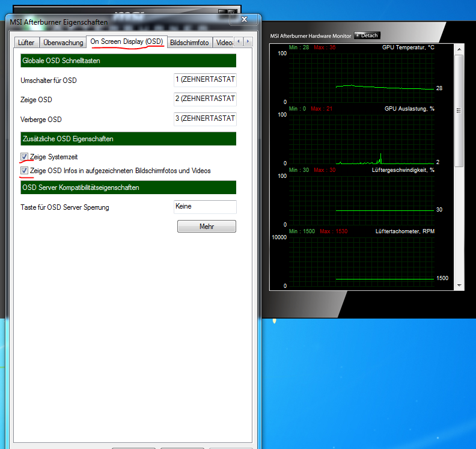Switch to the Lüfter tab
This screenshot has height=449, width=476.
26,43
